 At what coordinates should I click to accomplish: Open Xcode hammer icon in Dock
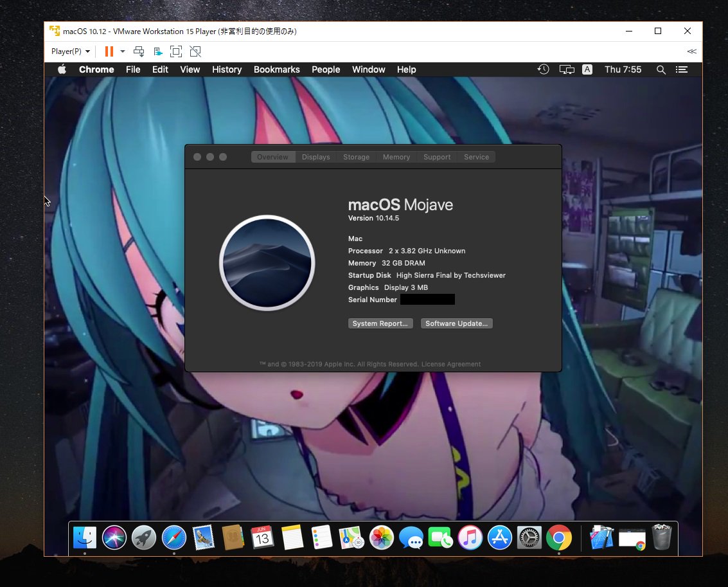click(601, 537)
